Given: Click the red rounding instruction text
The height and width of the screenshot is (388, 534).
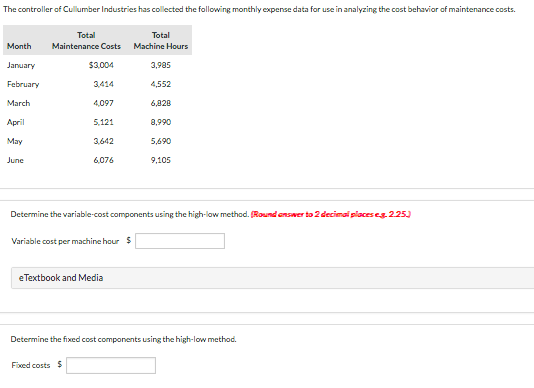Looking at the screenshot, I should pyautogui.click(x=331, y=214).
